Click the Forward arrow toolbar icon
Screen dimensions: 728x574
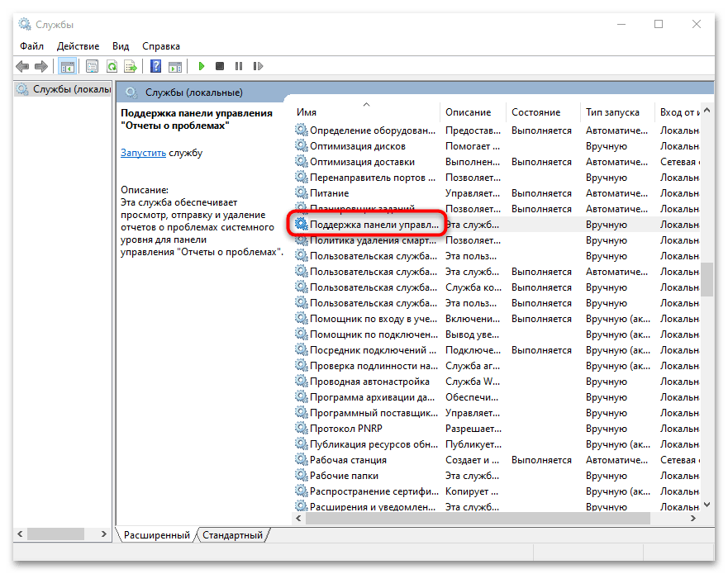[40, 66]
